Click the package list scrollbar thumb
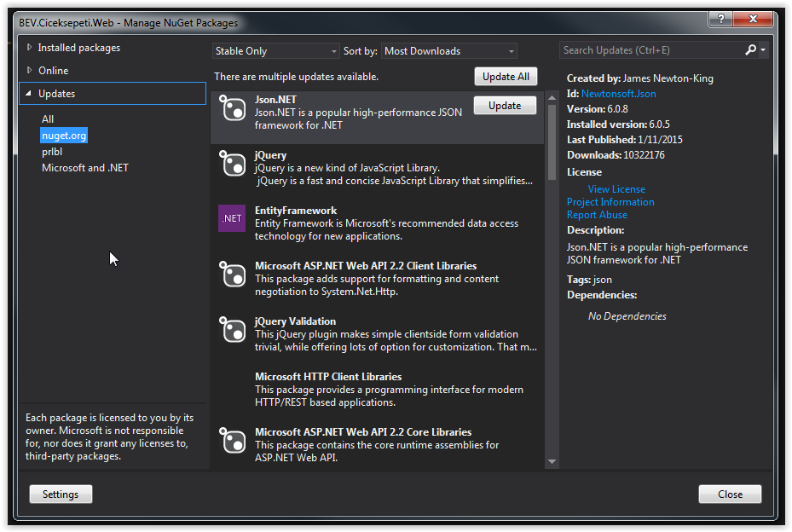The width and height of the screenshot is (792, 532). click(552, 142)
